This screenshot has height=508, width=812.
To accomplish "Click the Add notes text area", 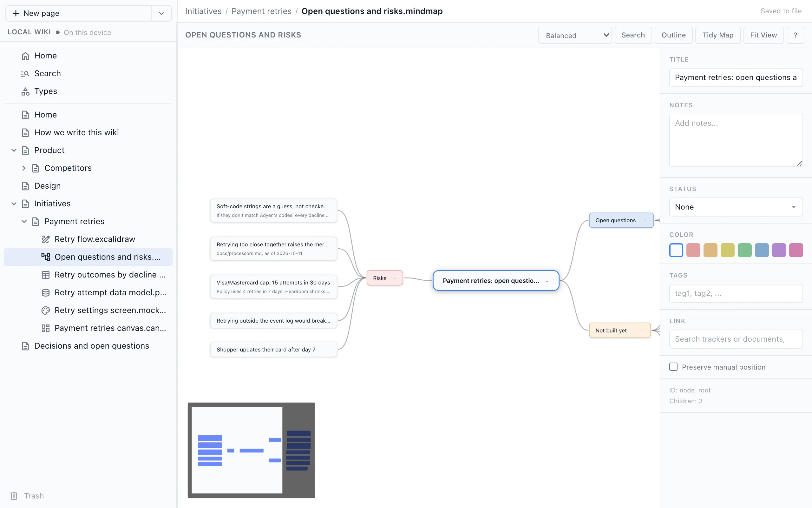I will 736,140.
